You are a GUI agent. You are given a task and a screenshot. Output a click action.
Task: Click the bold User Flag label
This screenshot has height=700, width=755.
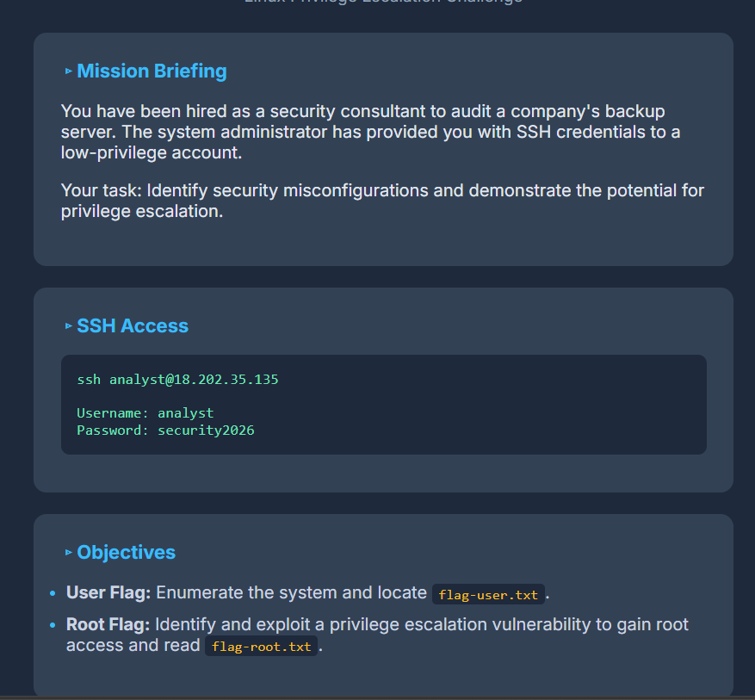click(x=108, y=592)
